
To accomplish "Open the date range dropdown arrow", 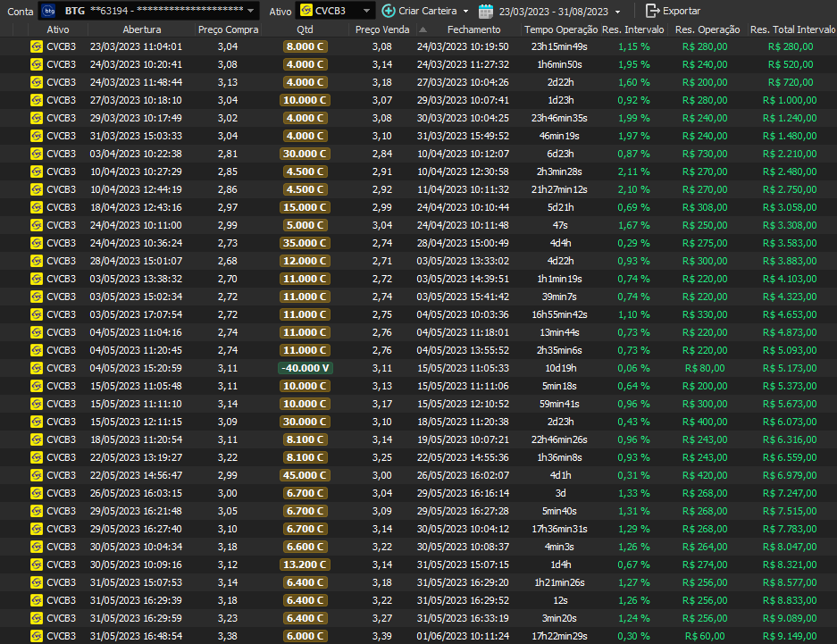I will (617, 12).
